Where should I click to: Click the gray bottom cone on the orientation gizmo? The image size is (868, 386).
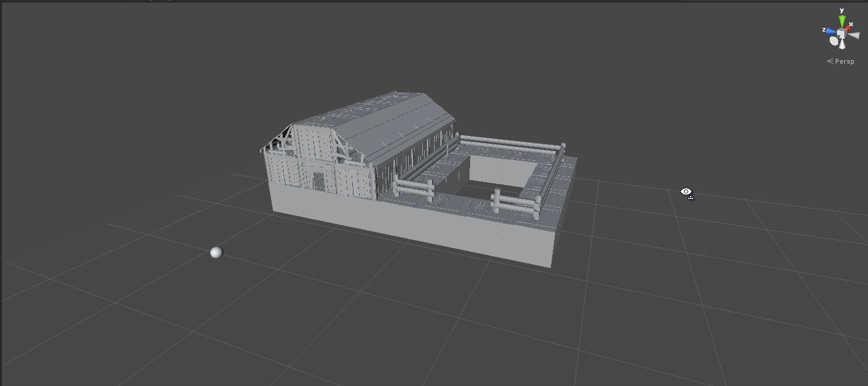coord(842,44)
